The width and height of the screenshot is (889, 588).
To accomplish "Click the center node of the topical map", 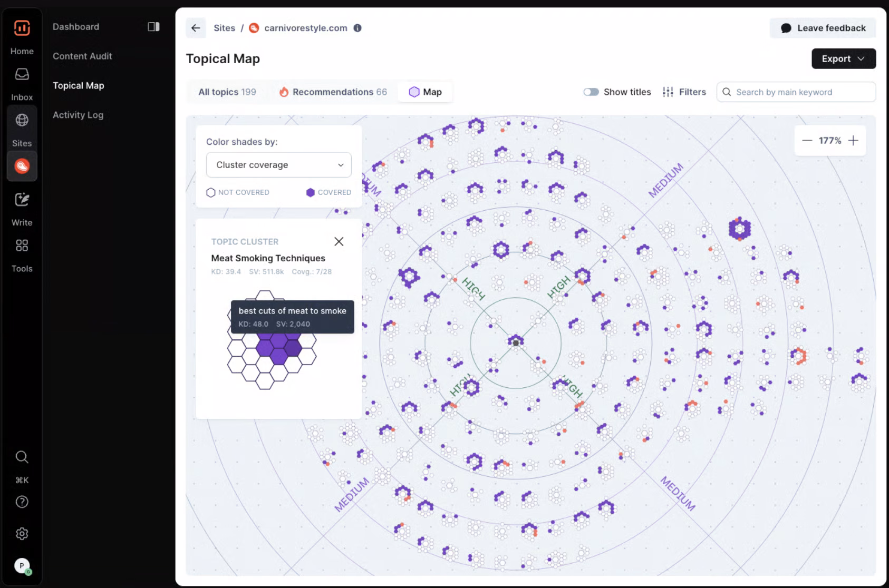I will tap(516, 342).
